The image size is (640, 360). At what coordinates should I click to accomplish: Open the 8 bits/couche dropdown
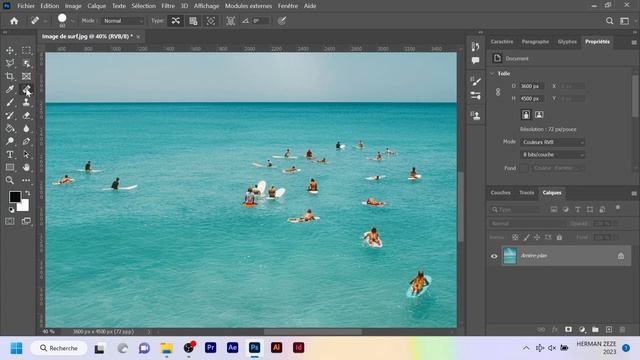click(553, 155)
